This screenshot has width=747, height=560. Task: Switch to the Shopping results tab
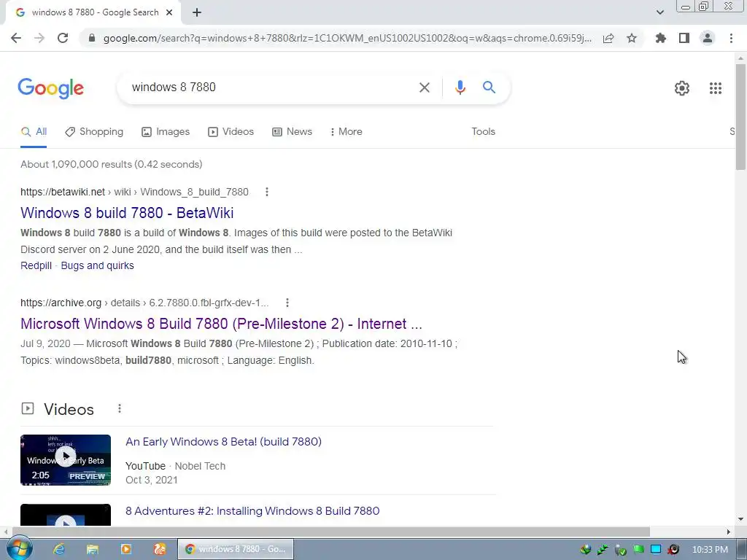pos(94,132)
